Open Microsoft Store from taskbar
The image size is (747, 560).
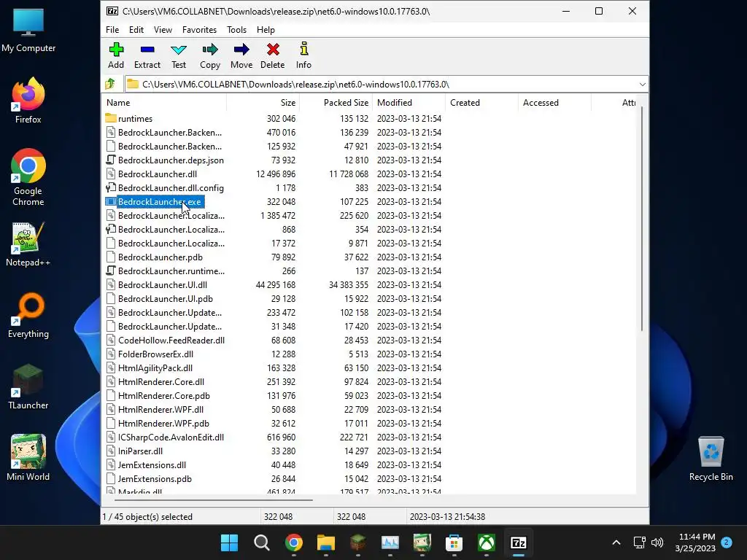454,542
